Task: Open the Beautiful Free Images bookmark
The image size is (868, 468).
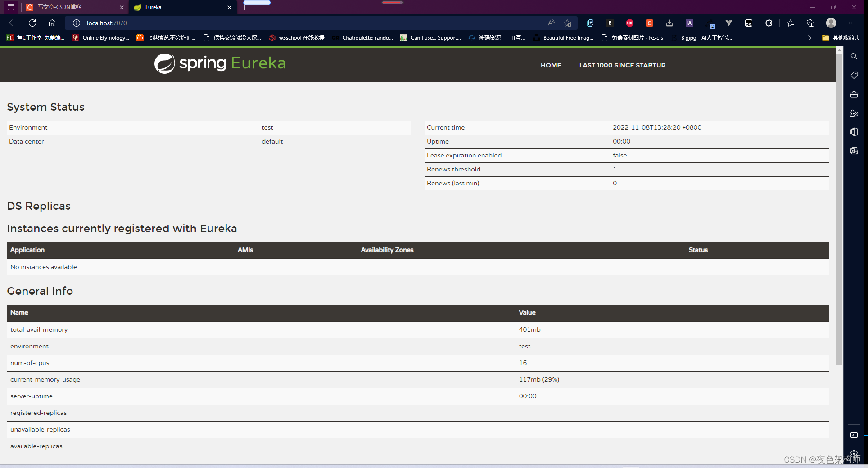Action: pyautogui.click(x=563, y=38)
